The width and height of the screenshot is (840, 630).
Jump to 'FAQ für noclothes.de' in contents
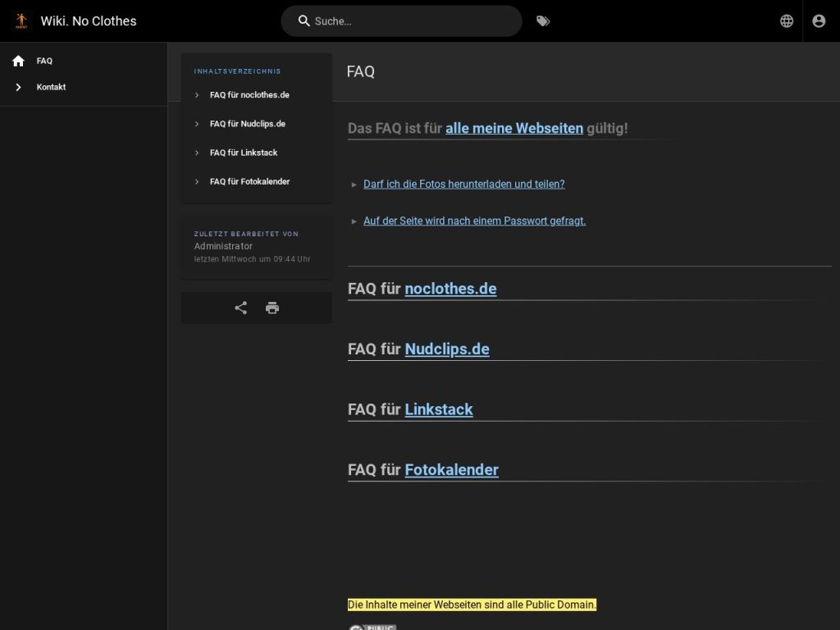click(x=249, y=95)
